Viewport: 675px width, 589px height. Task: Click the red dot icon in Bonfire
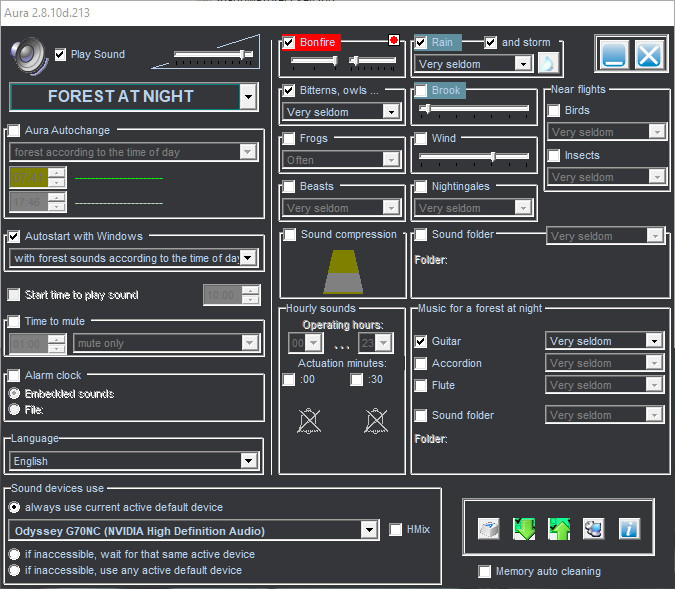coord(394,42)
